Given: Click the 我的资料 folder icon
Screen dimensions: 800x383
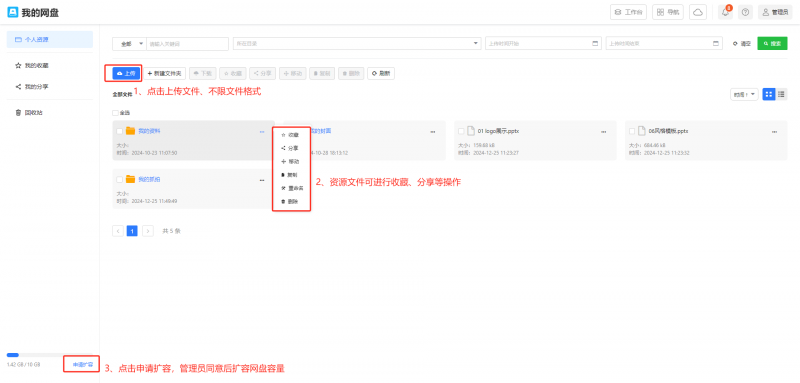Looking at the screenshot, I should pyautogui.click(x=131, y=131).
